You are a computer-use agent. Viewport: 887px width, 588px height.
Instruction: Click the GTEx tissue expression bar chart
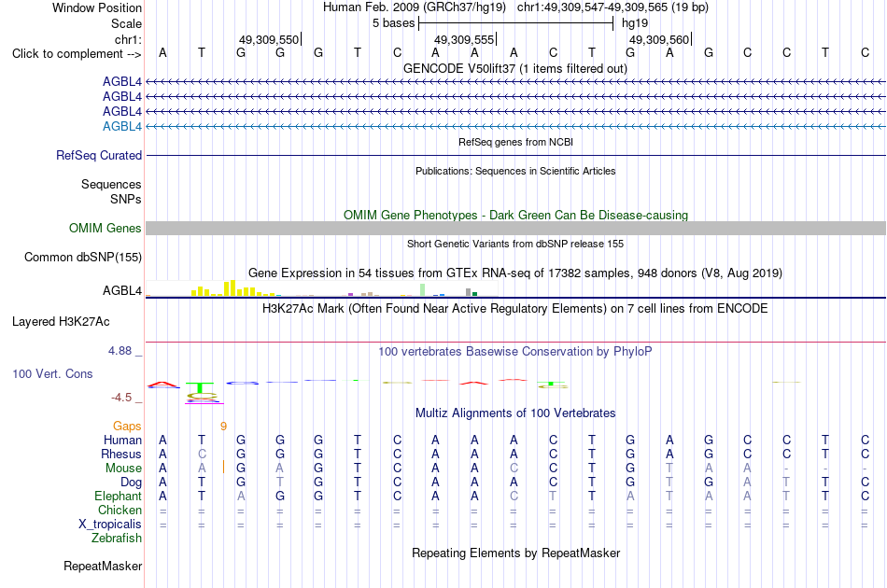click(x=321, y=288)
